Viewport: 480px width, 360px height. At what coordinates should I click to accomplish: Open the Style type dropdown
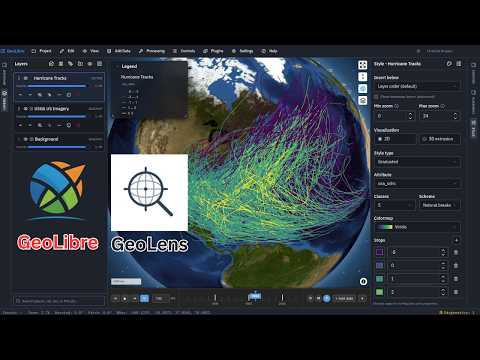[417, 162]
